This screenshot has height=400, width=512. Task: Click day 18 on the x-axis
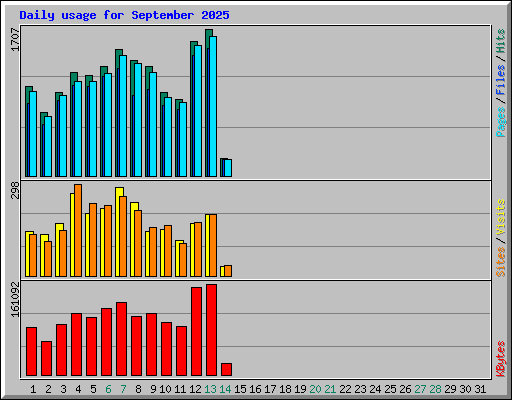click(285, 389)
